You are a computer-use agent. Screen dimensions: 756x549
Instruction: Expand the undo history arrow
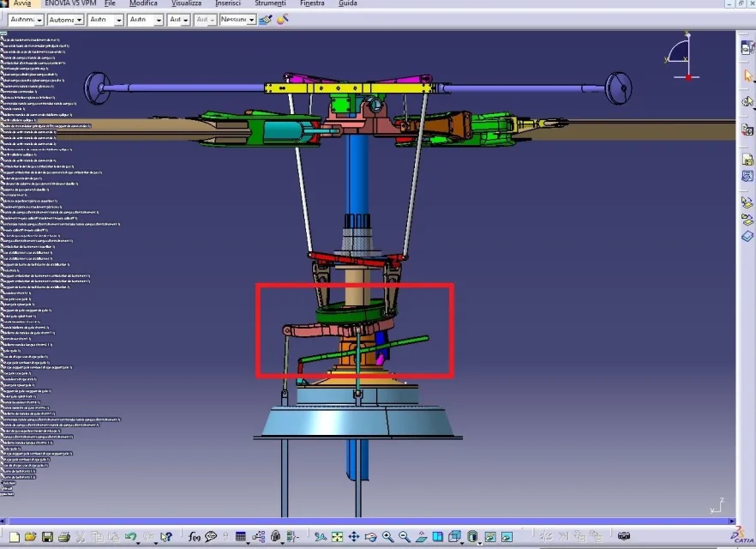pos(138,542)
